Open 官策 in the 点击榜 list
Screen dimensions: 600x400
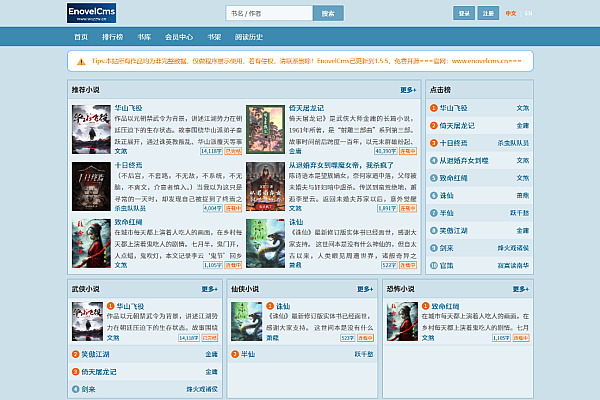click(x=447, y=266)
